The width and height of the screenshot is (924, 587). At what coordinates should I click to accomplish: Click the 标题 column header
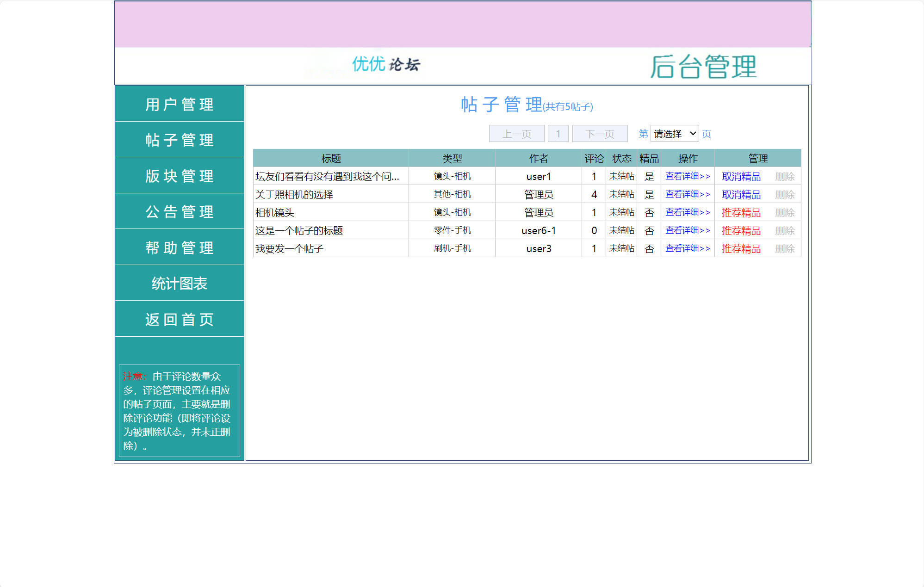click(330, 158)
